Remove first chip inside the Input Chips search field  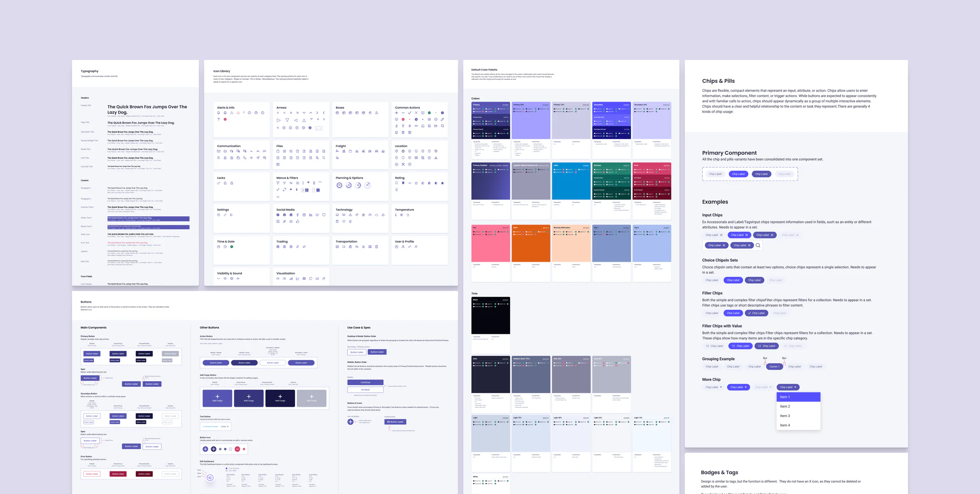(x=724, y=246)
